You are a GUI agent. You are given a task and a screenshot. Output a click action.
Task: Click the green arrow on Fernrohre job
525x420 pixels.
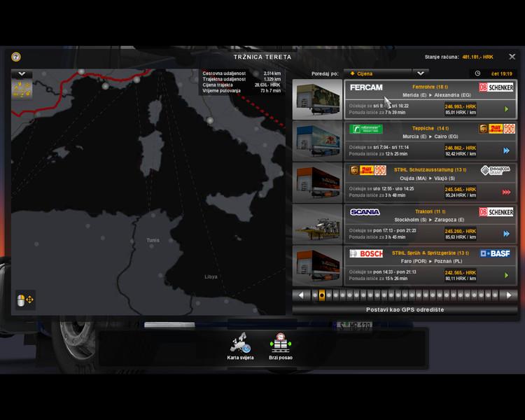(507, 109)
